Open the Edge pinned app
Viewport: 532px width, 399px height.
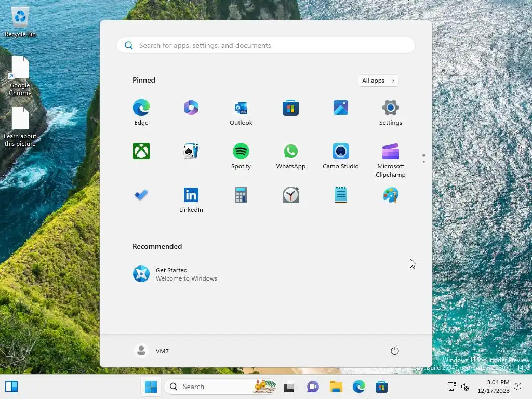tap(141, 112)
